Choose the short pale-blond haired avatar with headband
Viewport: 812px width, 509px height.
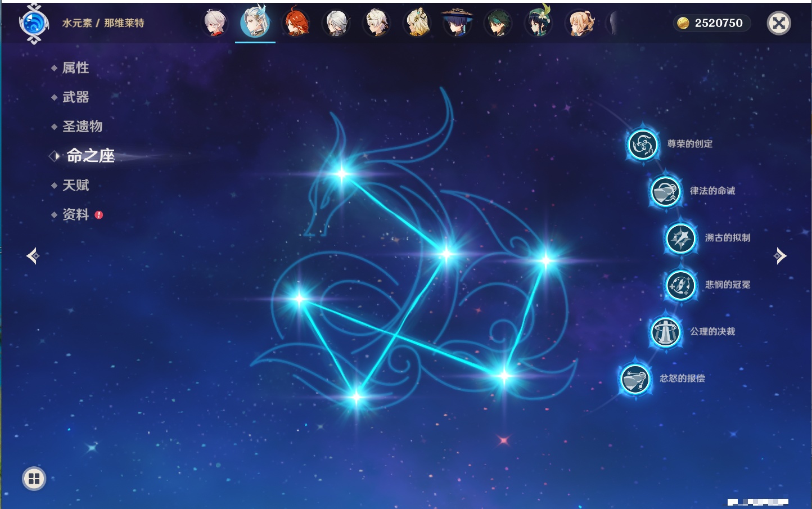377,23
